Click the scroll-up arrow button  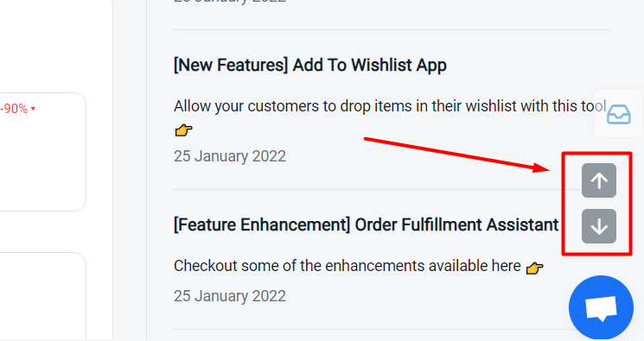(x=599, y=180)
